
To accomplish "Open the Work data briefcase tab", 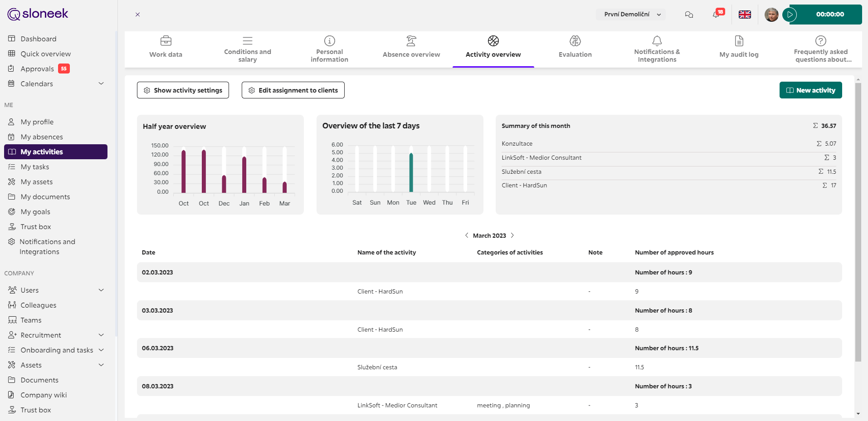I will tap(166, 47).
